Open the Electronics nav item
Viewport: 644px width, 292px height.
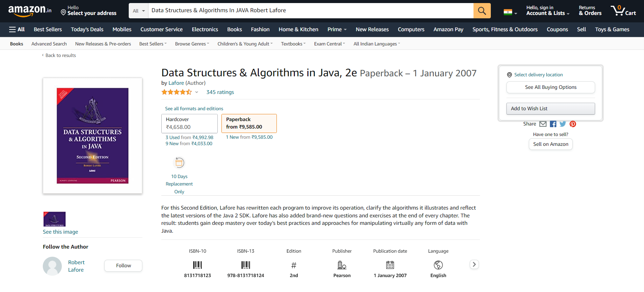point(205,30)
